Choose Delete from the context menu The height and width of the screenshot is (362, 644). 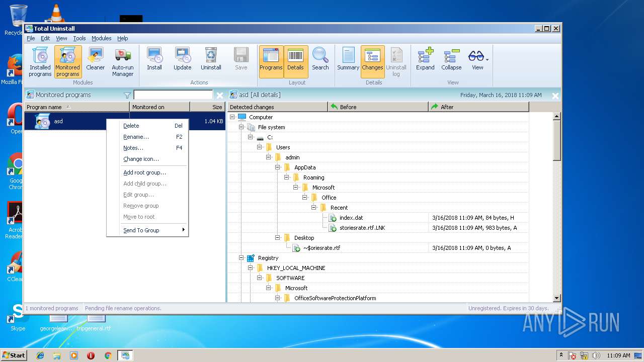coord(147,126)
